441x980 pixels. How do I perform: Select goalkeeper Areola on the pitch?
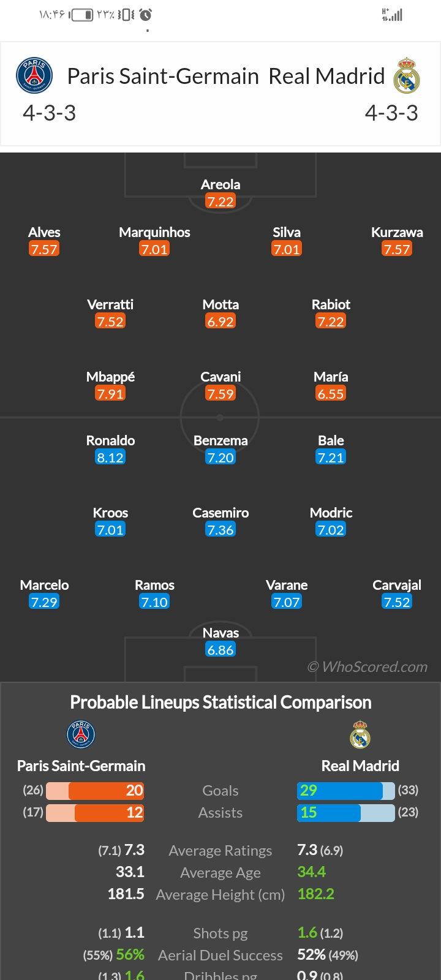221,184
